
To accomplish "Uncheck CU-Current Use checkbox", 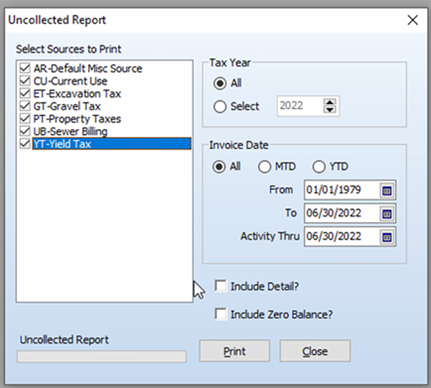I will [x=25, y=81].
